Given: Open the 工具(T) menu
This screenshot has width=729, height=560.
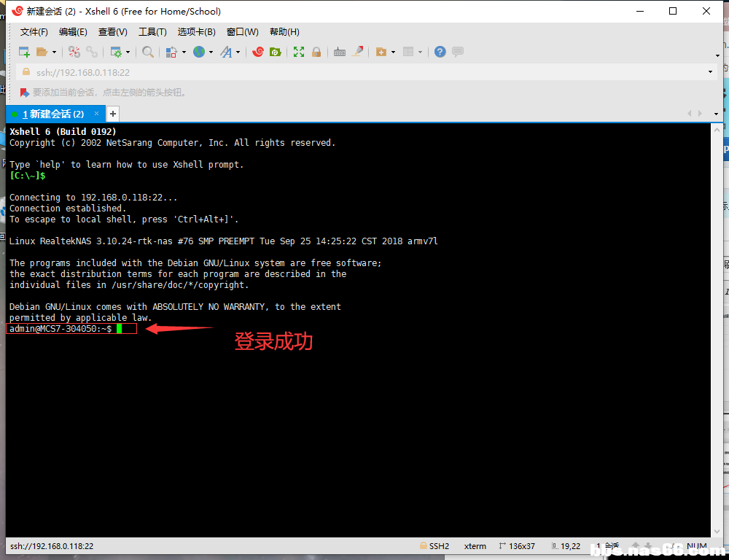Looking at the screenshot, I should (x=152, y=32).
